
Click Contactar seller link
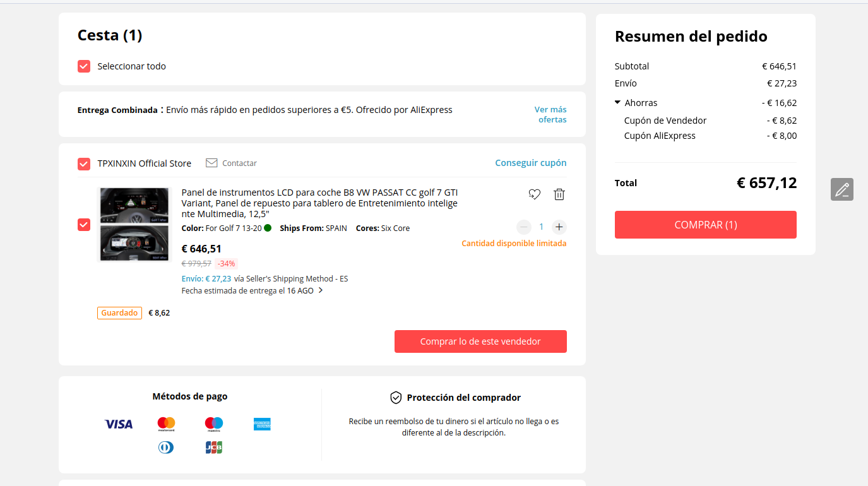(x=239, y=163)
